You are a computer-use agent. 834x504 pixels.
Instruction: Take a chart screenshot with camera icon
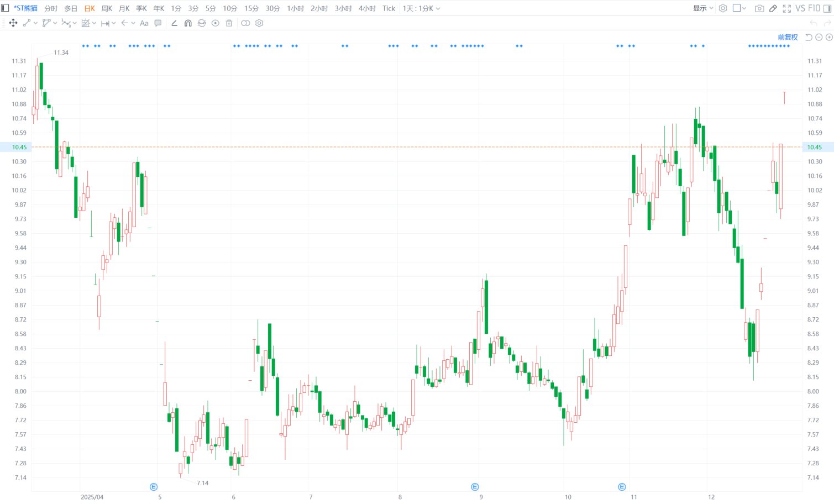(x=759, y=8)
